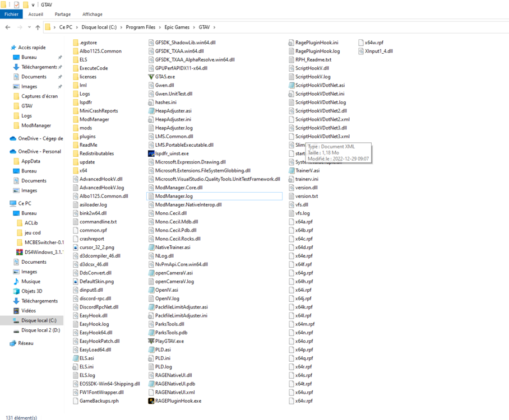509x420 pixels.
Task: Select the RPH_Readme.txt file
Action: coord(310,60)
